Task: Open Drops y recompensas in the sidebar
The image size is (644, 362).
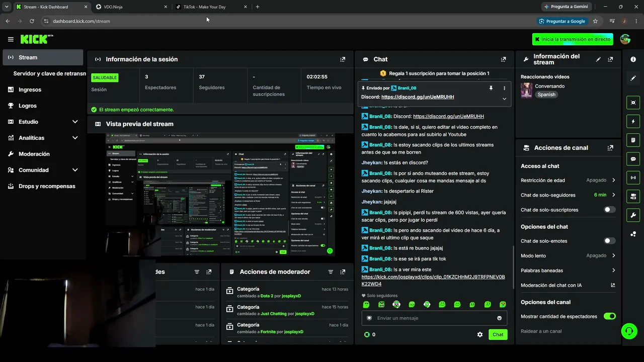Action: 43,186
